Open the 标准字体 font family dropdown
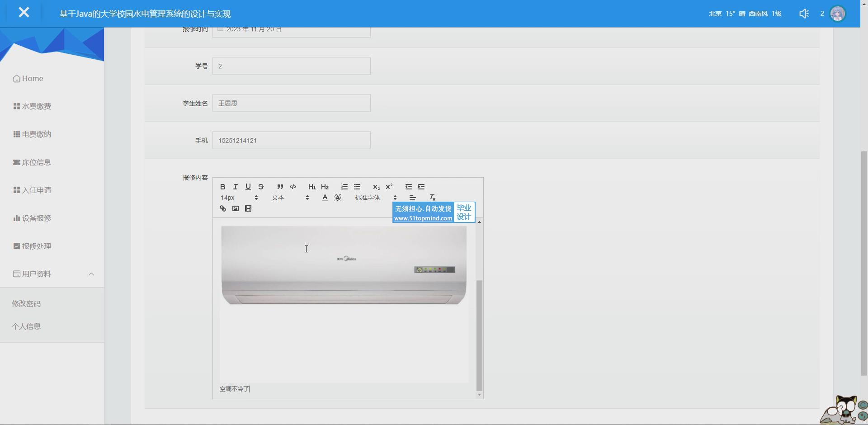The width and height of the screenshot is (868, 425). tap(376, 198)
